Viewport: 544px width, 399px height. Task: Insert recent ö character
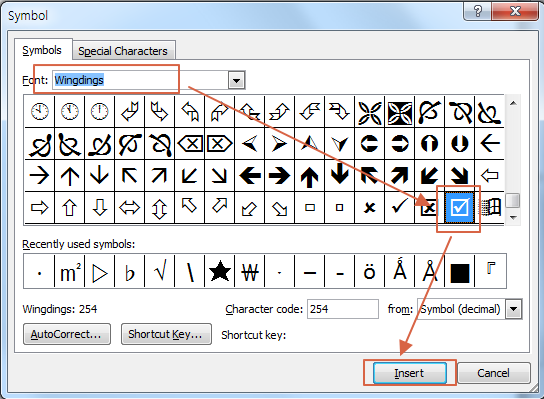click(369, 271)
